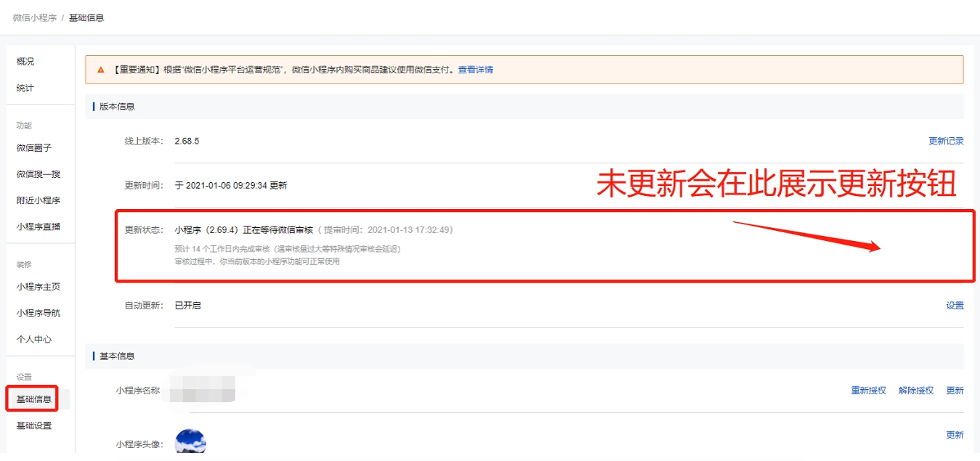Click 解除授权 for the mini program
The height and width of the screenshot is (461, 980).
click(x=917, y=390)
